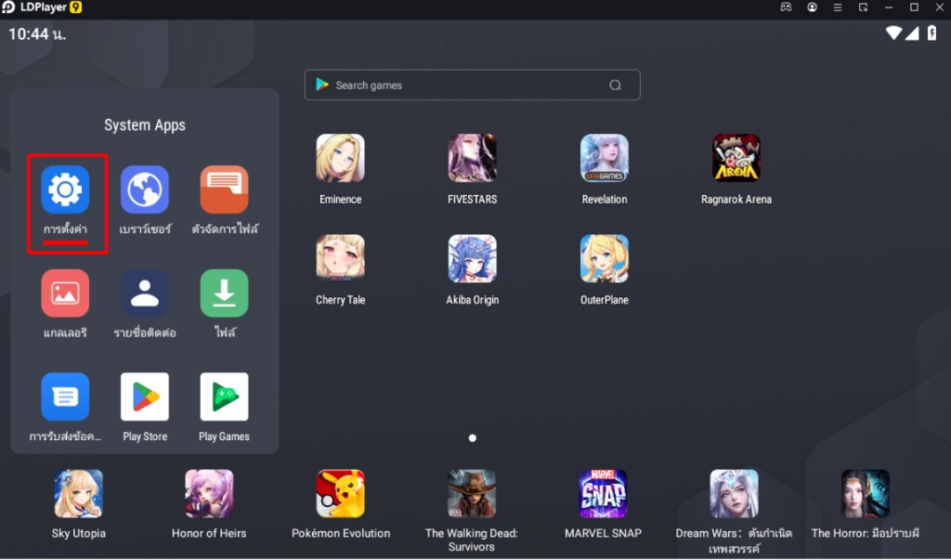Click the Wi-Fi status icon

[x=893, y=33]
